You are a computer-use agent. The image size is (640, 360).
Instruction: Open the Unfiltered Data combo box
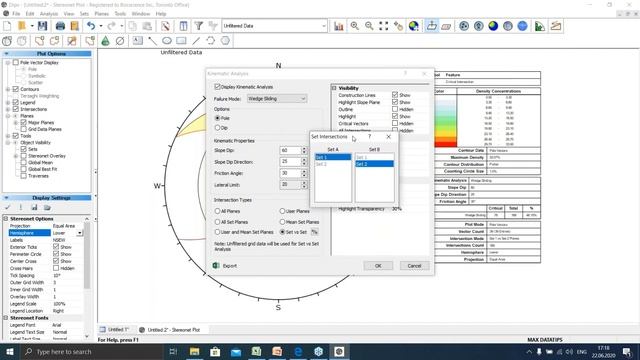coord(274,26)
